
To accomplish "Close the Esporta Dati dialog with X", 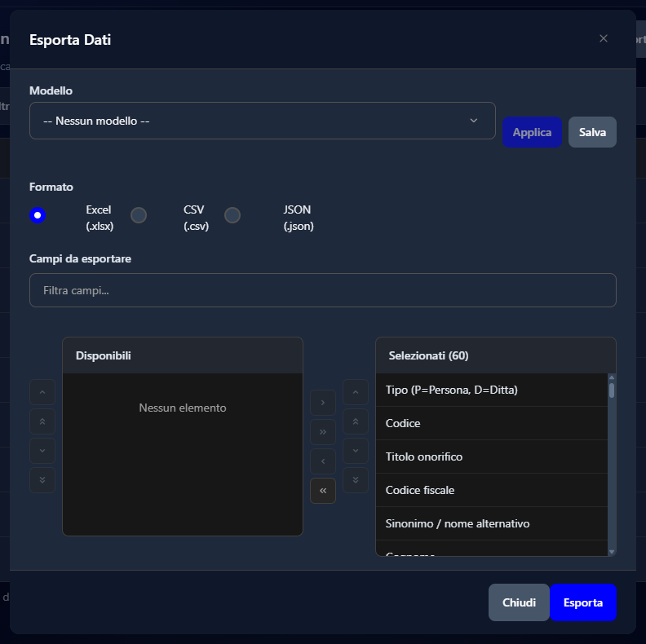I will (603, 38).
